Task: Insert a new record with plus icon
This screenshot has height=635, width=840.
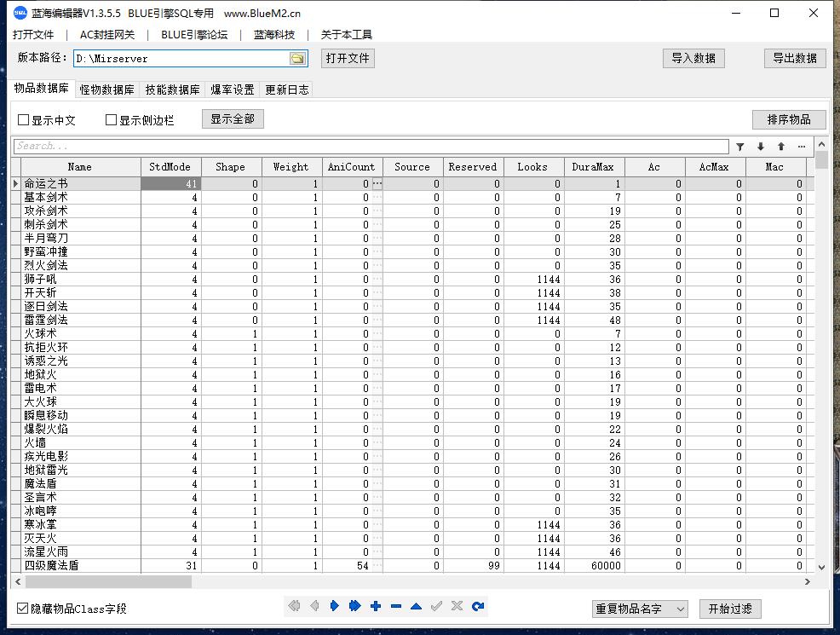Action: [376, 606]
